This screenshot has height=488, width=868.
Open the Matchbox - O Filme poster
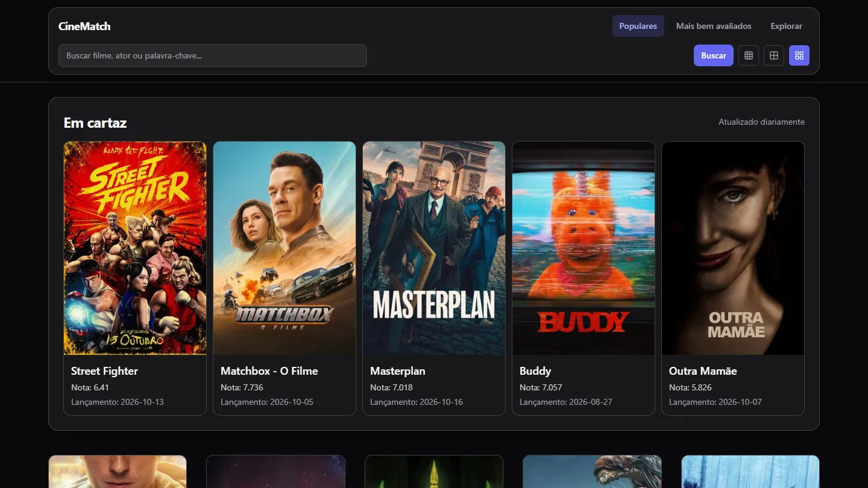(285, 248)
